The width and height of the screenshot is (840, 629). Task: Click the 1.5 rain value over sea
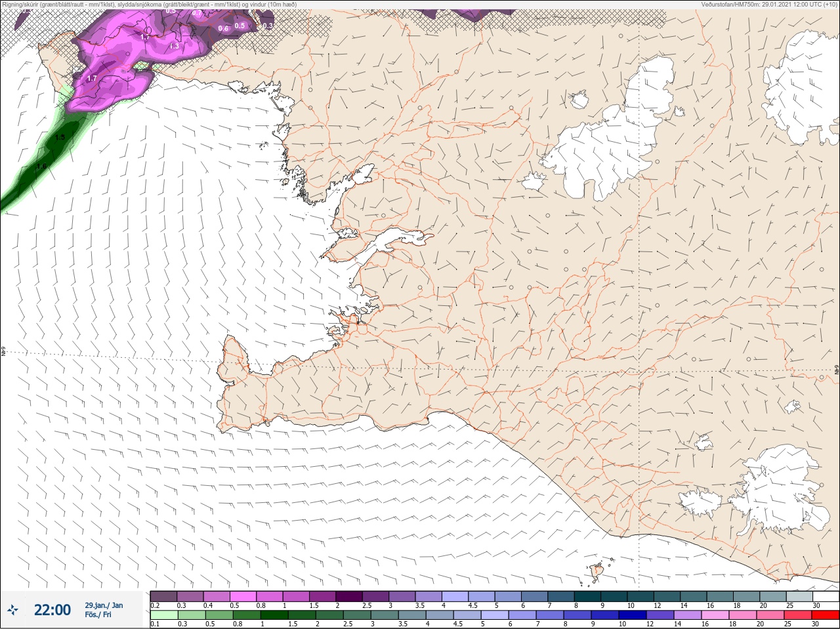click(60, 137)
